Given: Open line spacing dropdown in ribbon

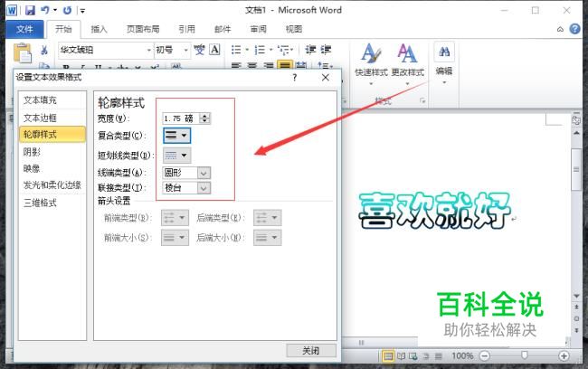Looking at the screenshot, I should point(325,65).
